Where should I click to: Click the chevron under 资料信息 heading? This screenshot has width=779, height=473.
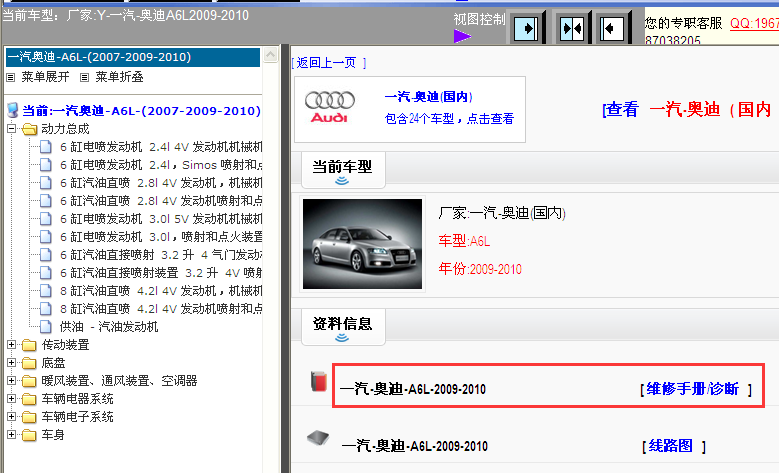(342, 338)
